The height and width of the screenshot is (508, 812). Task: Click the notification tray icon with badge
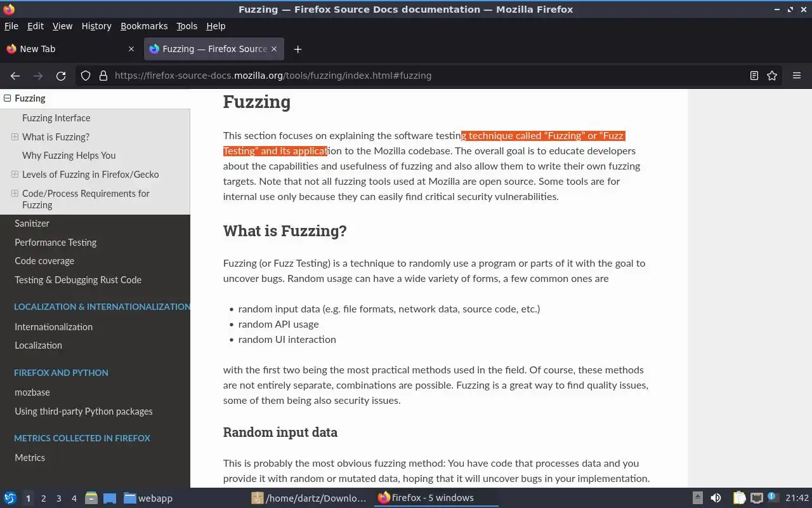tap(773, 497)
